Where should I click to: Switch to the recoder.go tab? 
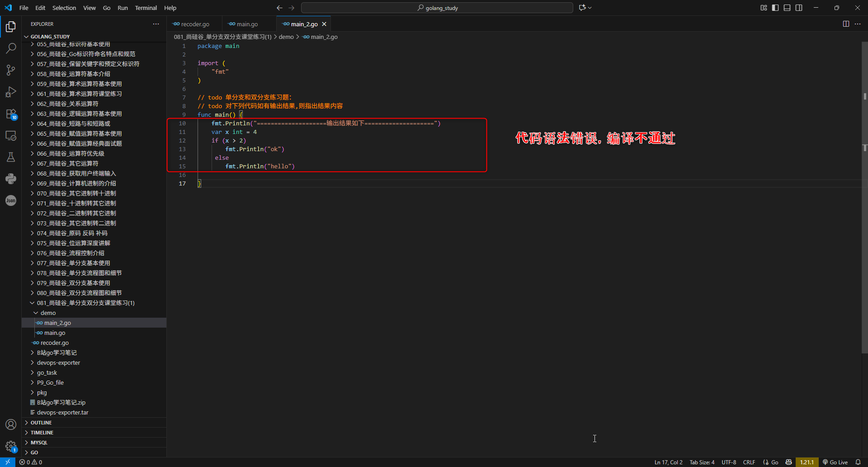point(195,24)
